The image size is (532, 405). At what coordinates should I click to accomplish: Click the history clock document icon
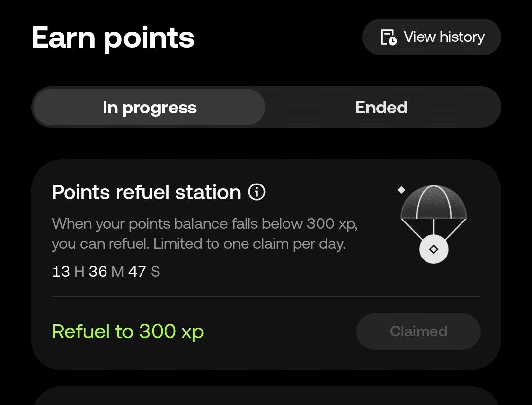389,37
